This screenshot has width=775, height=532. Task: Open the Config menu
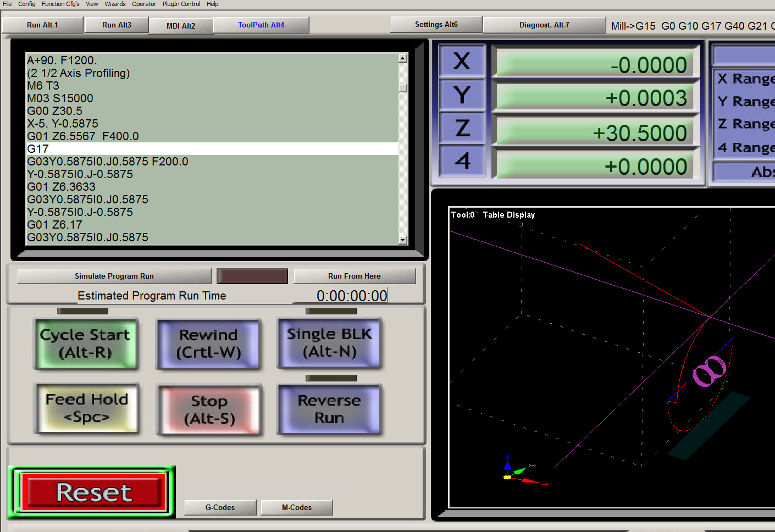26,4
